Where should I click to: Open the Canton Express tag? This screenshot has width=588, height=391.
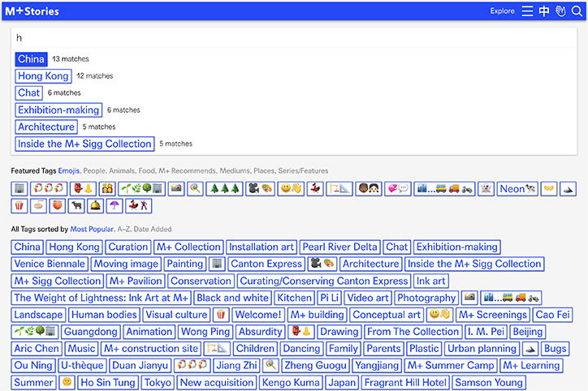click(x=266, y=264)
